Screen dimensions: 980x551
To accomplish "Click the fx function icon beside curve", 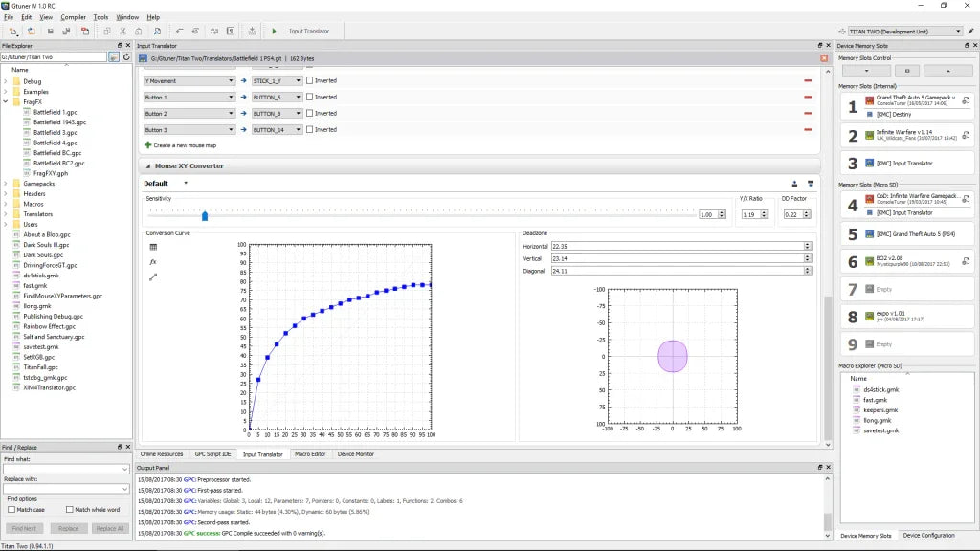I will click(x=153, y=261).
